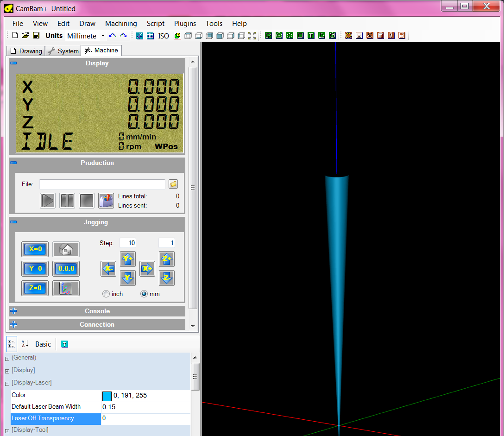504x436 pixels.
Task: Jog the Y axis negative
Action: click(x=127, y=278)
